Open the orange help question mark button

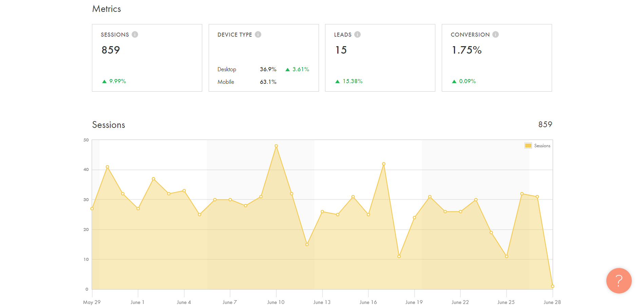[619, 281]
